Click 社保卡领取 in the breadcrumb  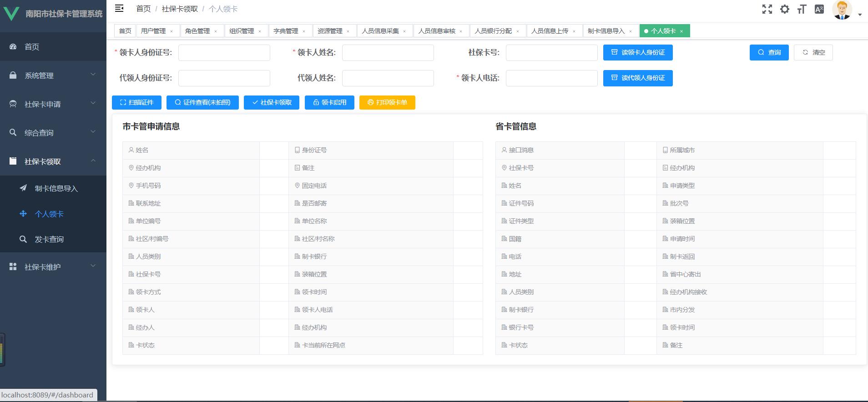tap(180, 9)
